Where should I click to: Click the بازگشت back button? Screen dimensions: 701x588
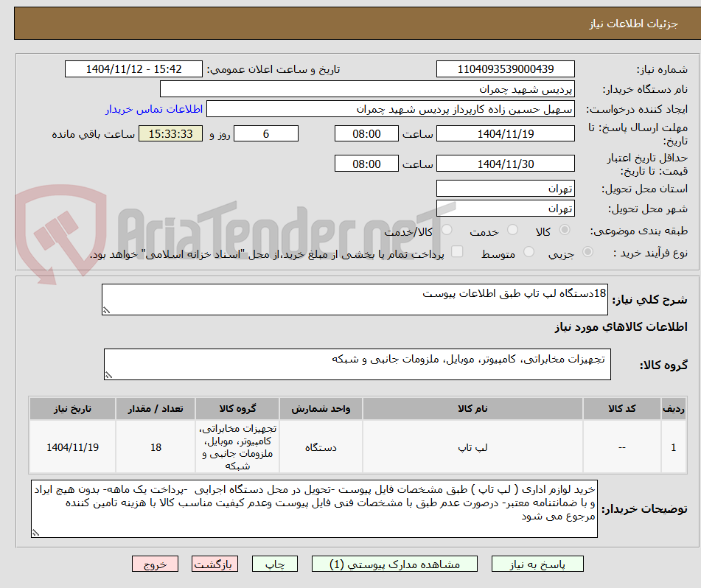pos(215,564)
